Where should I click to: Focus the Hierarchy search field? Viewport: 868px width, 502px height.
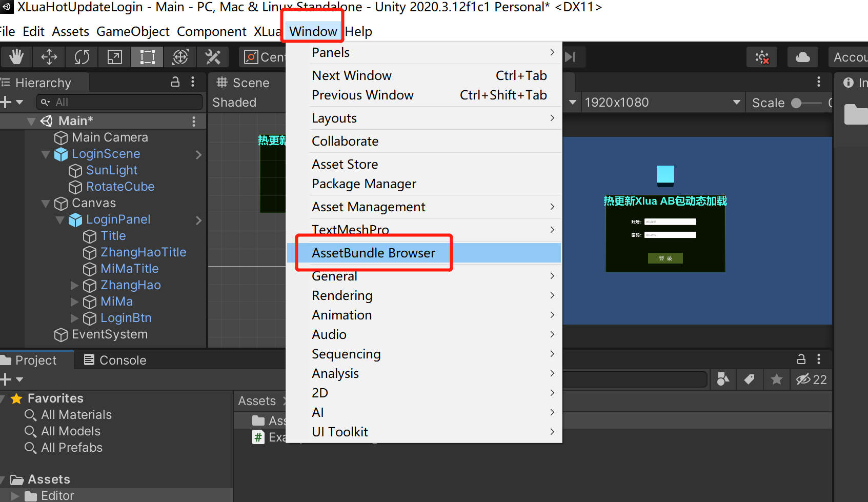tap(119, 102)
